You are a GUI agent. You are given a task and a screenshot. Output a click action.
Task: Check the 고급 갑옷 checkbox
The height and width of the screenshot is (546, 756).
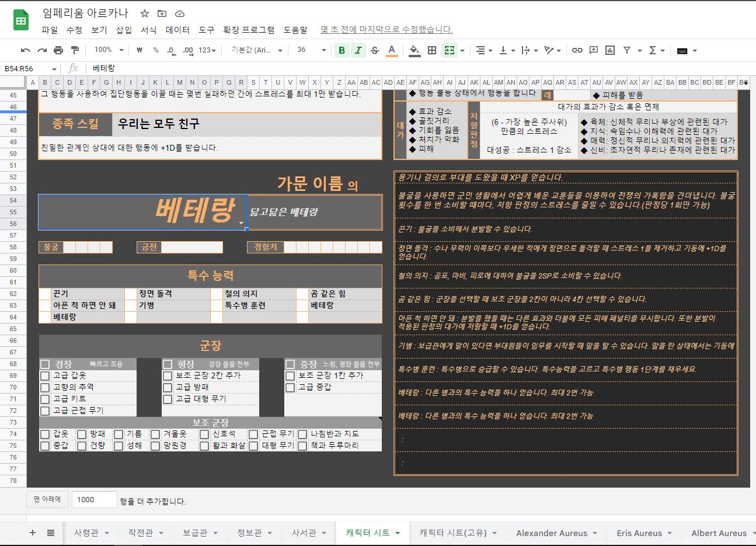click(x=45, y=375)
